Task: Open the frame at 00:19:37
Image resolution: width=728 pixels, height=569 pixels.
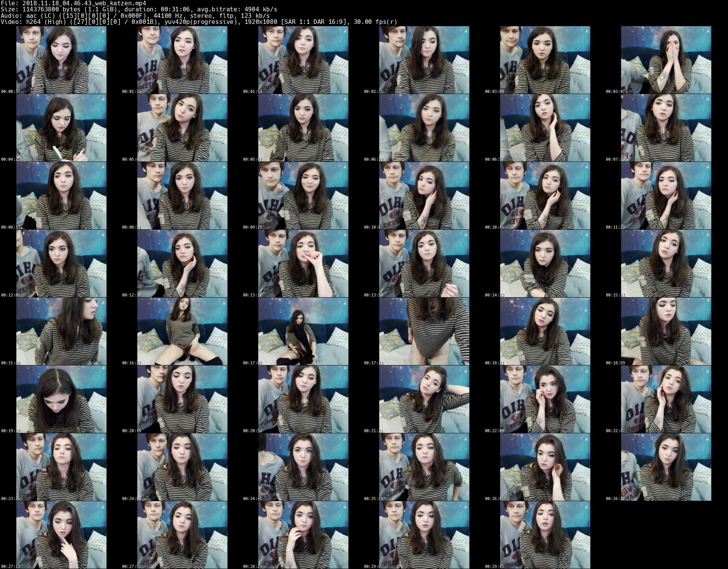Action: point(61,399)
